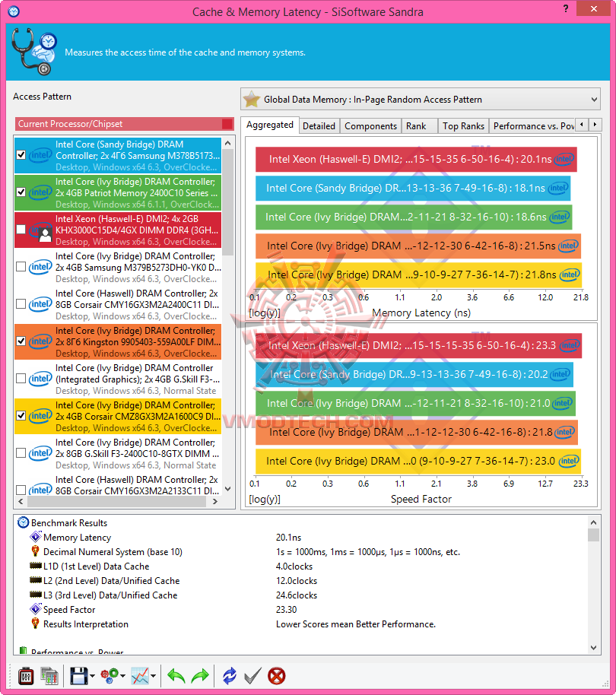Check the Ivy Bridge G.Skill F3-2400C10-8GTX entry

[x=21, y=453]
